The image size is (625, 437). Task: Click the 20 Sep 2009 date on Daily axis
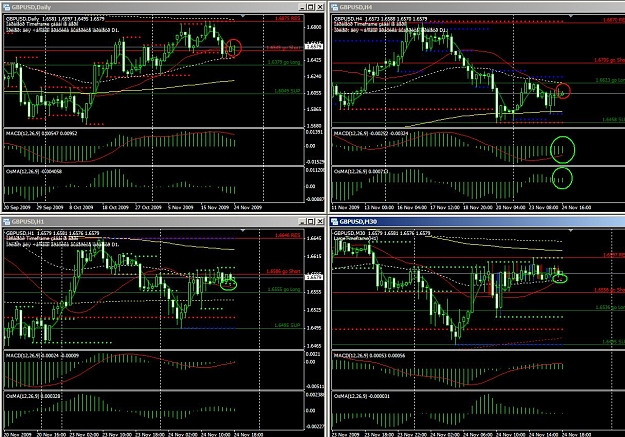pyautogui.click(x=17, y=207)
